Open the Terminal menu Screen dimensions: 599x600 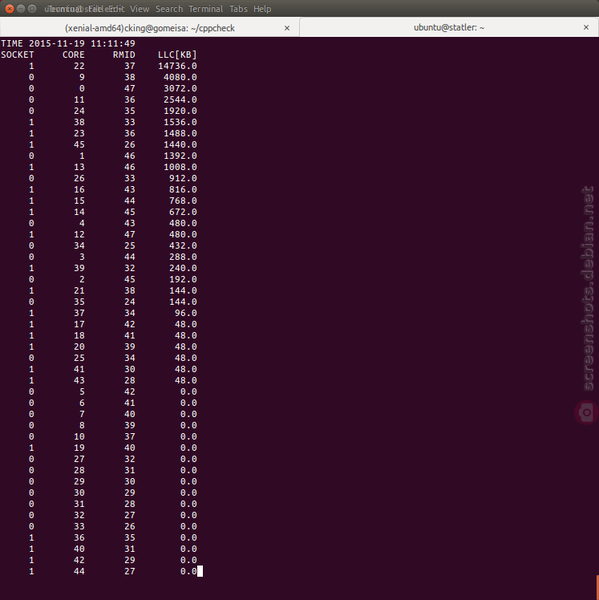[206, 9]
